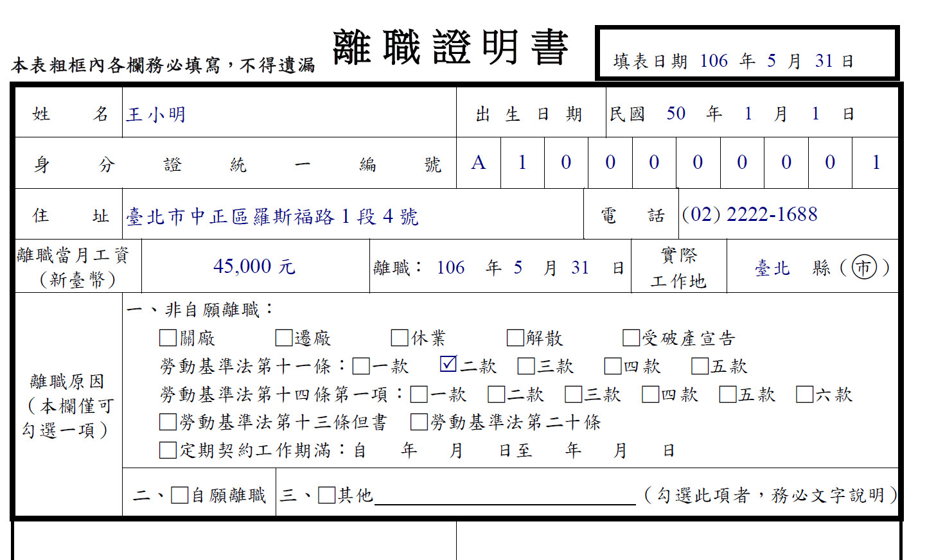Screen dimensions: 927x560
Task: Check the 關廠 checkbox
Action: (168, 338)
